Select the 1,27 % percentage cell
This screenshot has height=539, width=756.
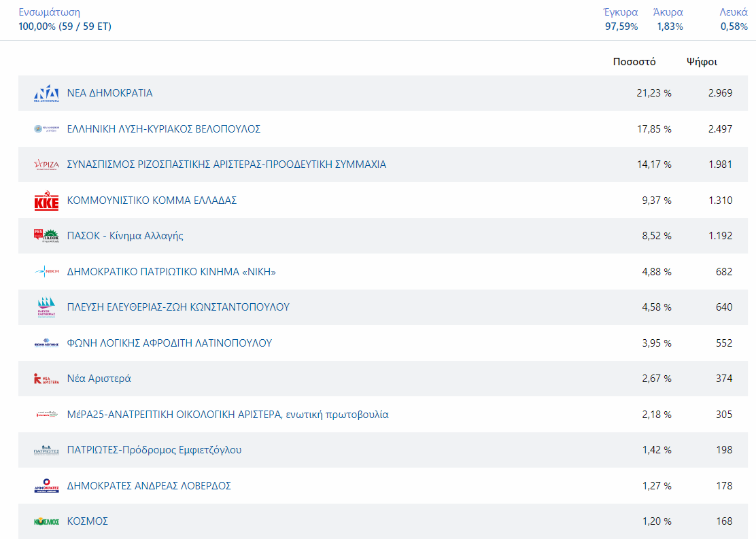tap(657, 485)
